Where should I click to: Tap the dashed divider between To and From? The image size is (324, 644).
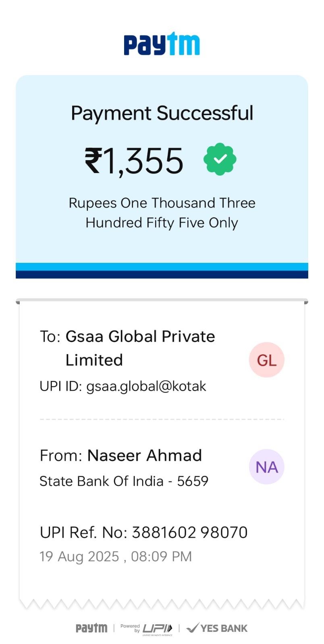pos(162,419)
